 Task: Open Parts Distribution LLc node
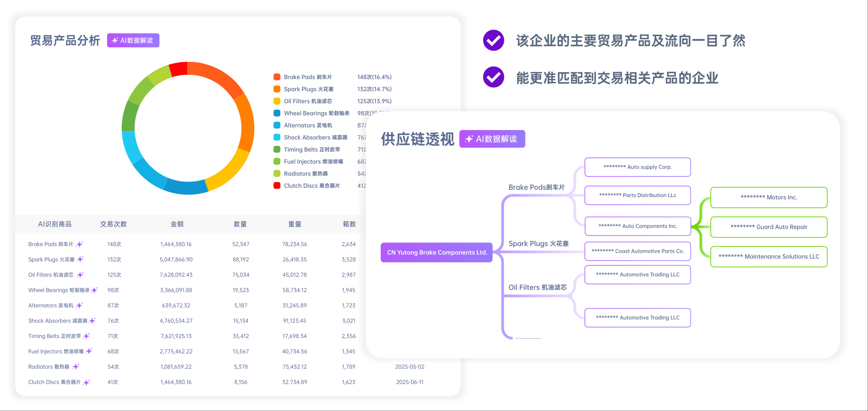[638, 195]
